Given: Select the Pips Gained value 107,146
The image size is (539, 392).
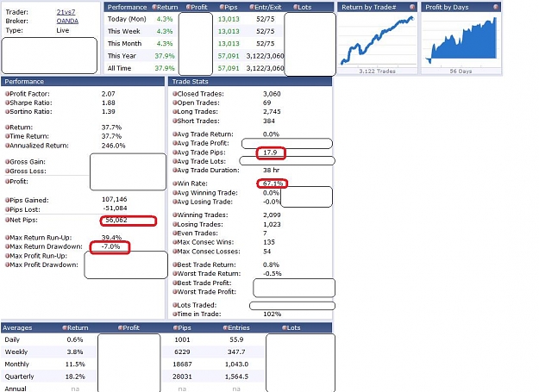Looking at the screenshot, I should (114, 199).
